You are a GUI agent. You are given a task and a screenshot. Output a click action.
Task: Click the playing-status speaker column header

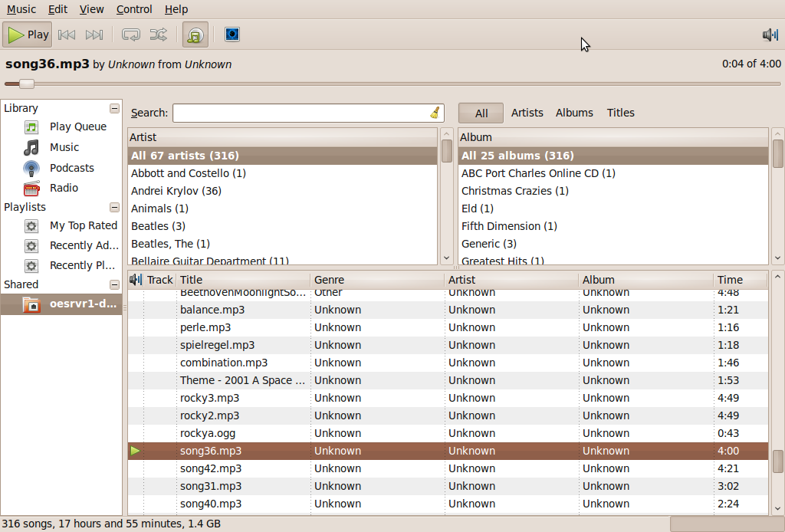136,280
